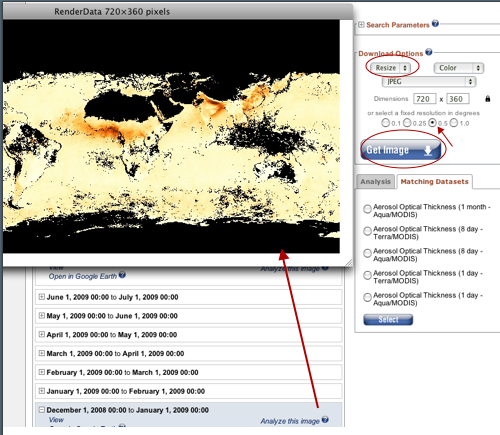
Task: Click the help icon beside Search Parameters
Action: point(435,24)
